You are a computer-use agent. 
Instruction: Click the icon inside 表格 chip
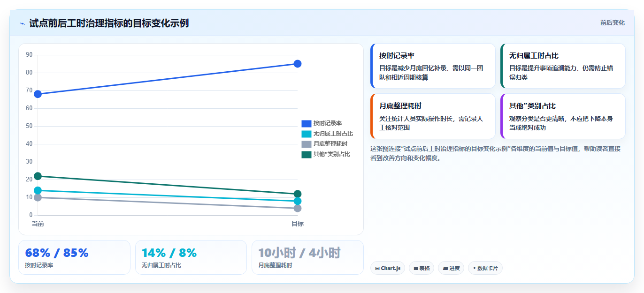pyautogui.click(x=416, y=269)
